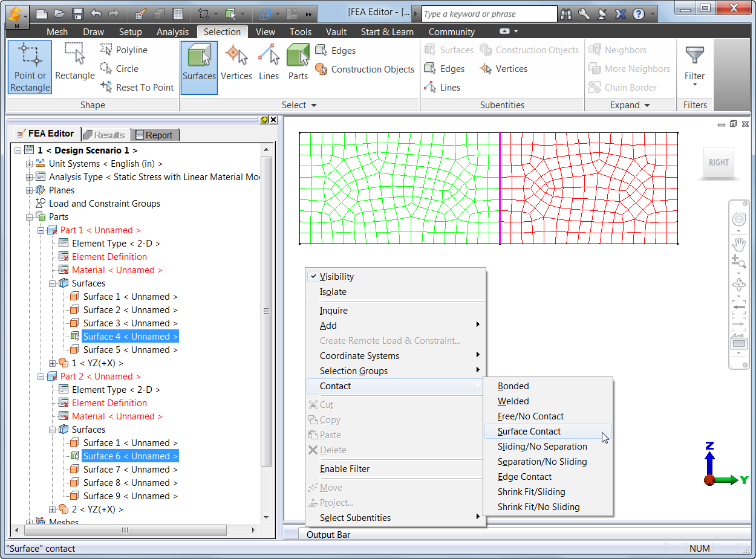Switch to the Report tab

154,135
